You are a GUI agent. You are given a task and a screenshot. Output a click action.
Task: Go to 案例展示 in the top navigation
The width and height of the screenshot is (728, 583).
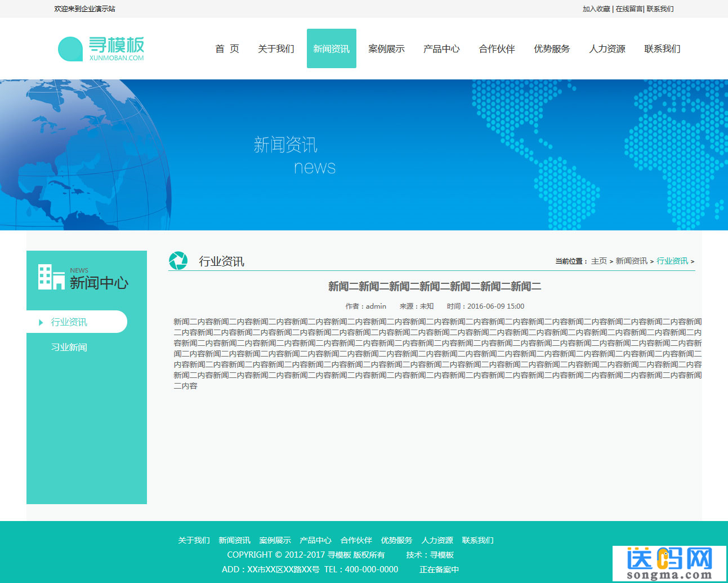[386, 49]
